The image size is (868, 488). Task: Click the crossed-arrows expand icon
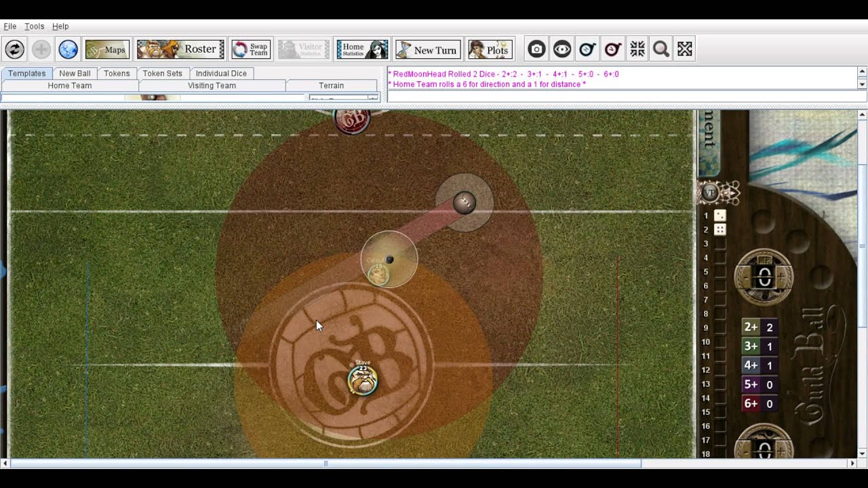coord(685,49)
